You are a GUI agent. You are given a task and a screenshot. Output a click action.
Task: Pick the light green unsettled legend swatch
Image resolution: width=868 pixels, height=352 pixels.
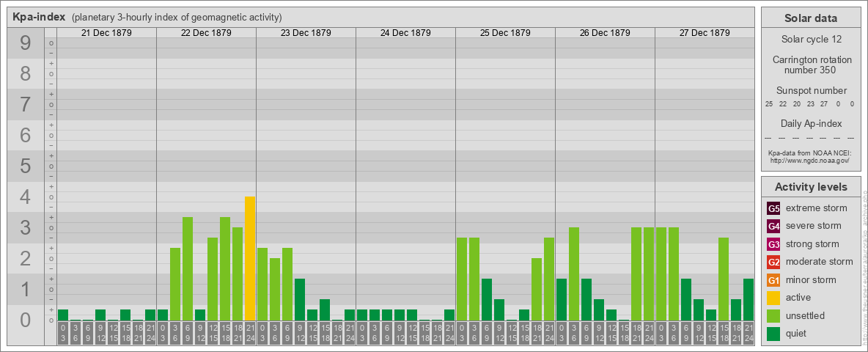point(773,316)
